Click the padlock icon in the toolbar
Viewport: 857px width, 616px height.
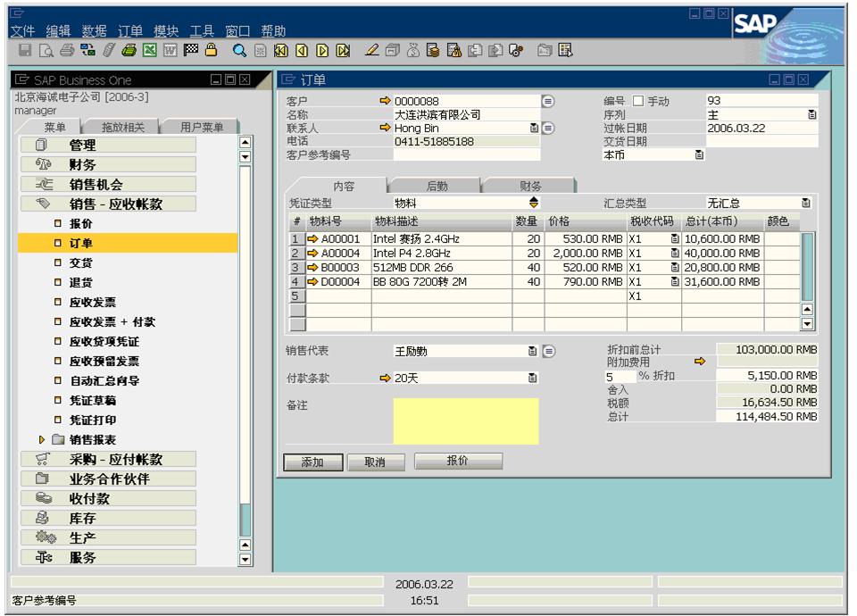[x=211, y=50]
